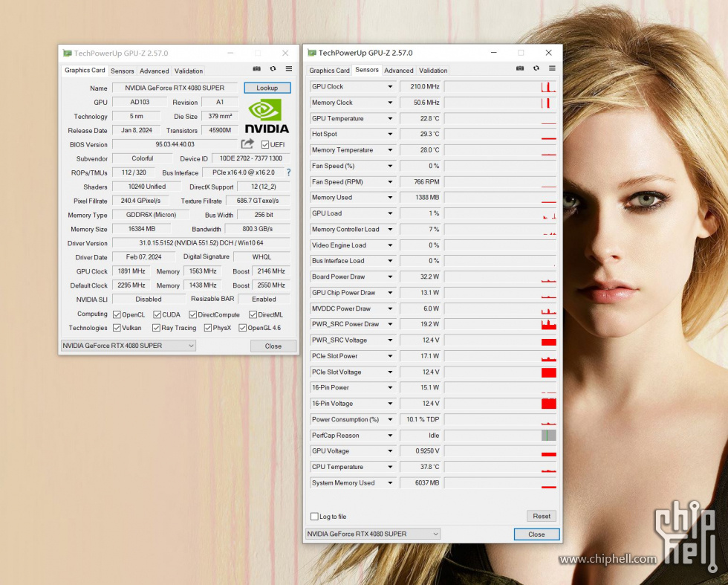Viewport: 728px width, 585px height.
Task: Toggle the DirectCompute checkbox
Action: pyautogui.click(x=192, y=314)
